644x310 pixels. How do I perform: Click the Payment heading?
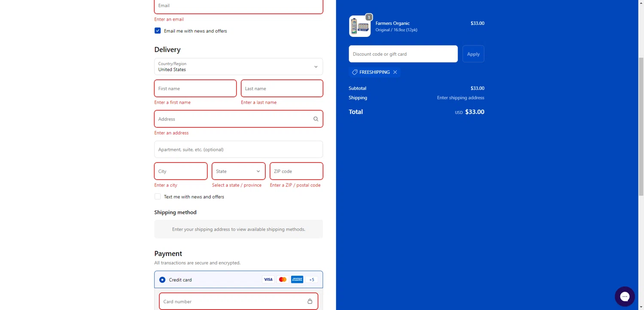pyautogui.click(x=168, y=253)
